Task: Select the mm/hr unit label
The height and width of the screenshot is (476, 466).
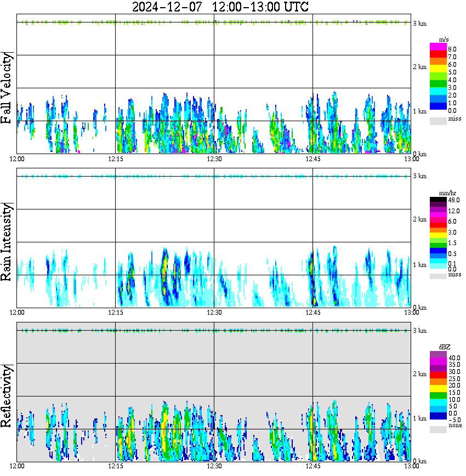Action: (x=447, y=193)
